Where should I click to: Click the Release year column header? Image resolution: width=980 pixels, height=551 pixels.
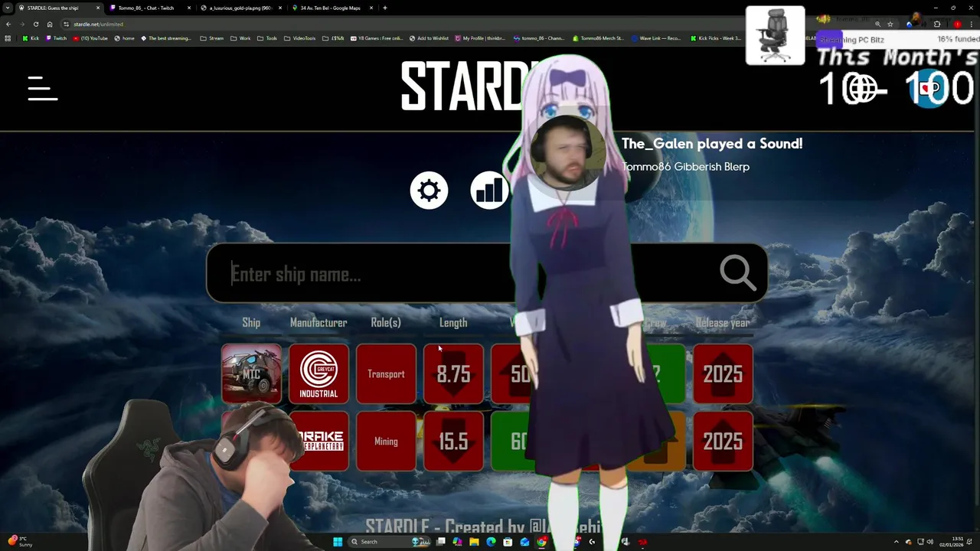[723, 323]
